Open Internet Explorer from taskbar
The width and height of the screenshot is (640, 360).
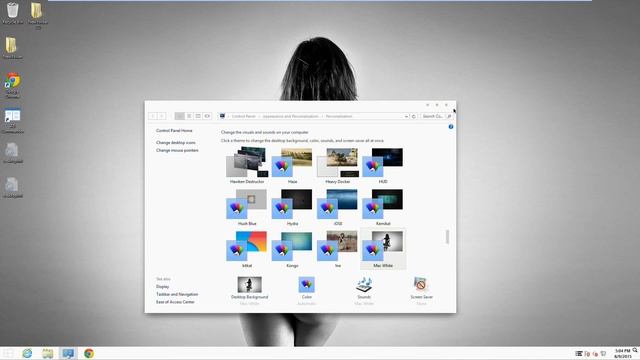[27, 353]
